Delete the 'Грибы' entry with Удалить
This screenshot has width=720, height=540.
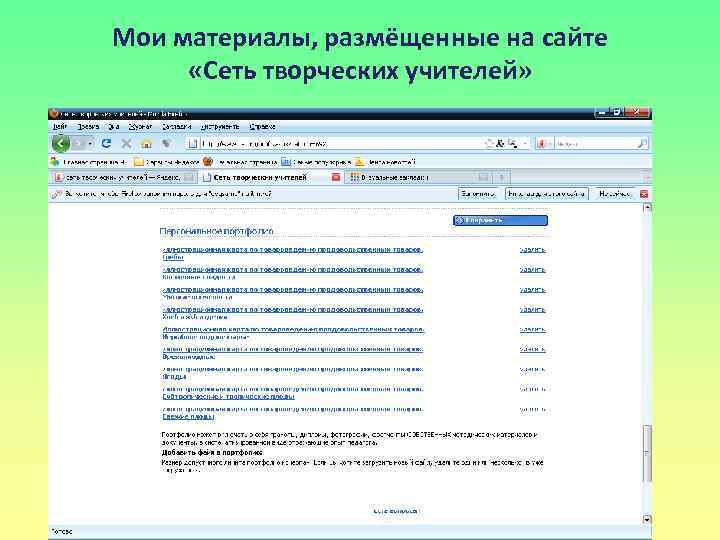533,250
